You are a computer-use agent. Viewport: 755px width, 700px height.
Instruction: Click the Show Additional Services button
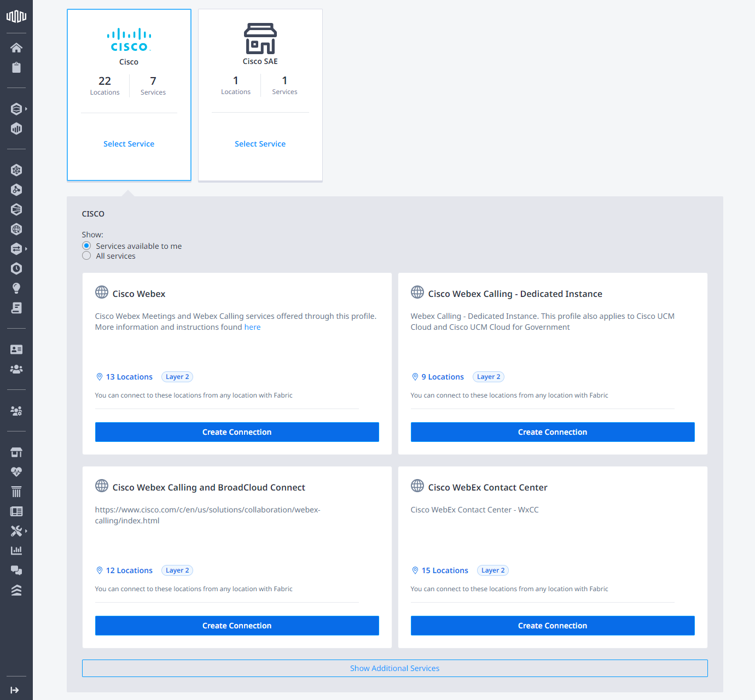(x=394, y=668)
